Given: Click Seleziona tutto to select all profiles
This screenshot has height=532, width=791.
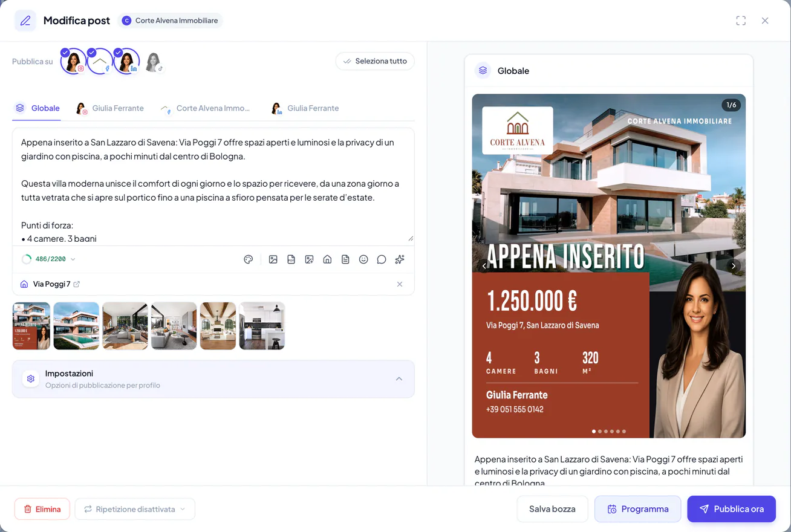Looking at the screenshot, I should tap(375, 61).
